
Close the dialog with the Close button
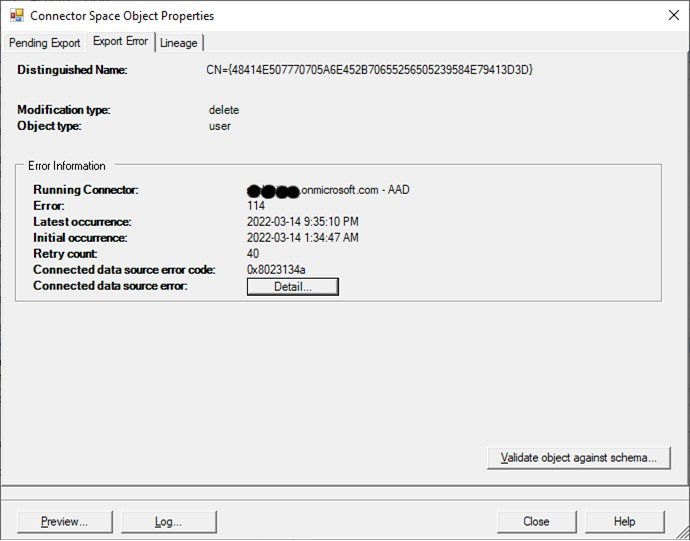(x=536, y=522)
